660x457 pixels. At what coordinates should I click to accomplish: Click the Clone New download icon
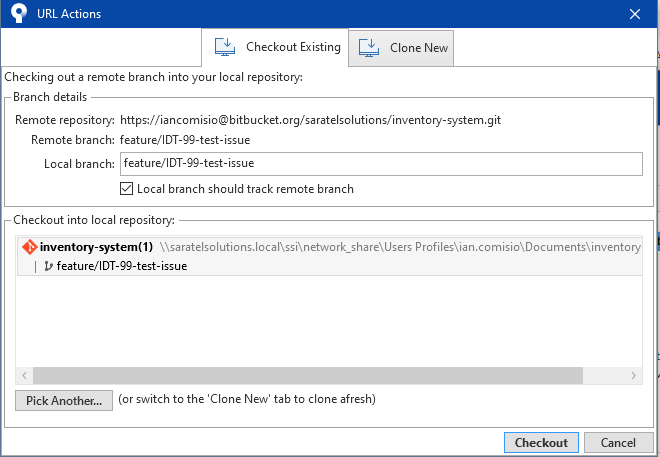point(369,48)
